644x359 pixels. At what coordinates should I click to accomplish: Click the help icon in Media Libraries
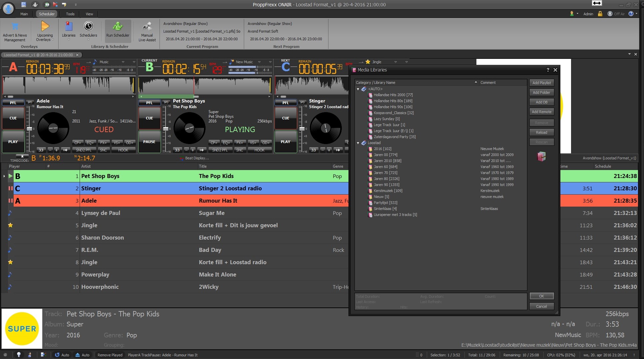(548, 70)
